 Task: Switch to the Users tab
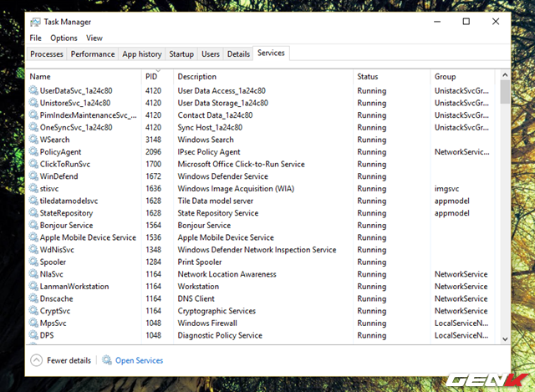point(211,53)
